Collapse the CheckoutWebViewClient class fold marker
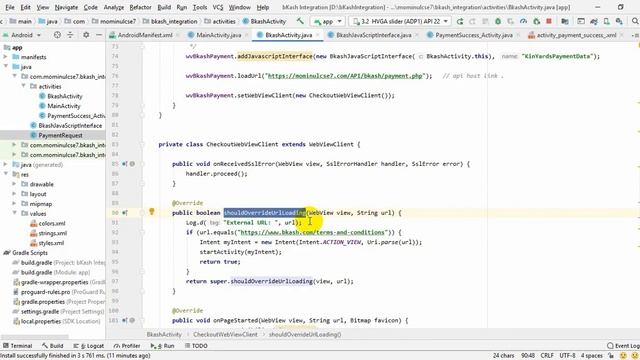The height and width of the screenshot is (360, 640). coord(142,144)
